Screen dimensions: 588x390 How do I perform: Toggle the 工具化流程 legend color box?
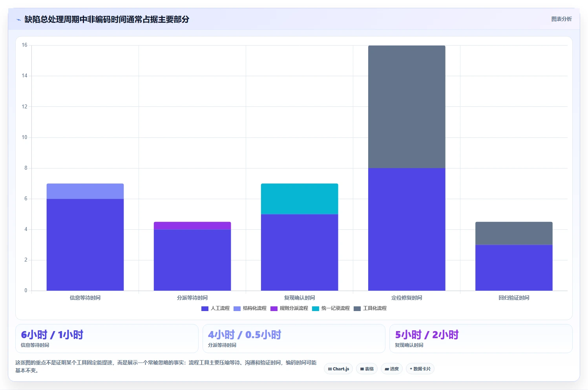[357, 309]
